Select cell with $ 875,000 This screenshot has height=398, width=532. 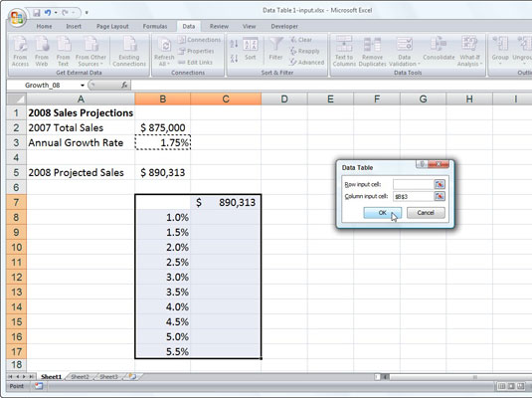pos(163,127)
